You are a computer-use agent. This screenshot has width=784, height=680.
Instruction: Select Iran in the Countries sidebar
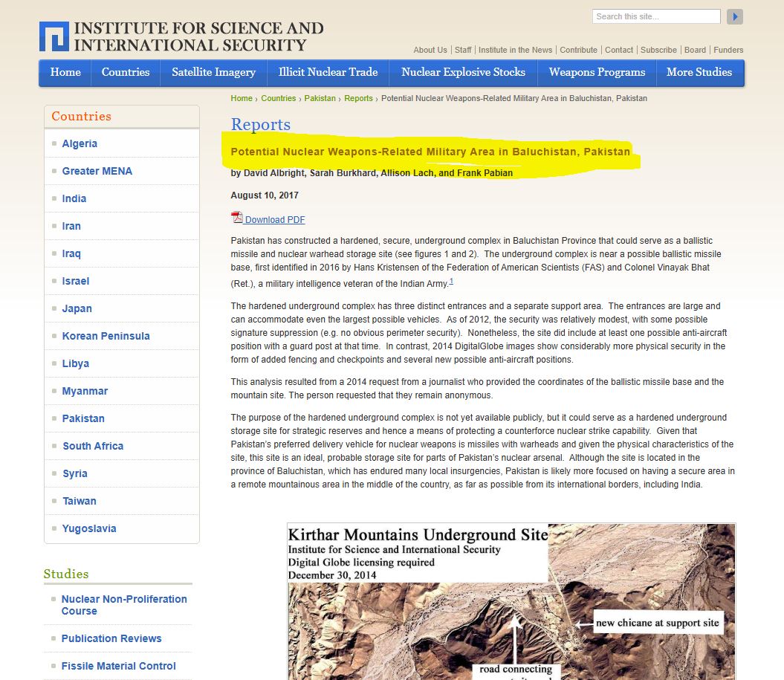point(71,226)
